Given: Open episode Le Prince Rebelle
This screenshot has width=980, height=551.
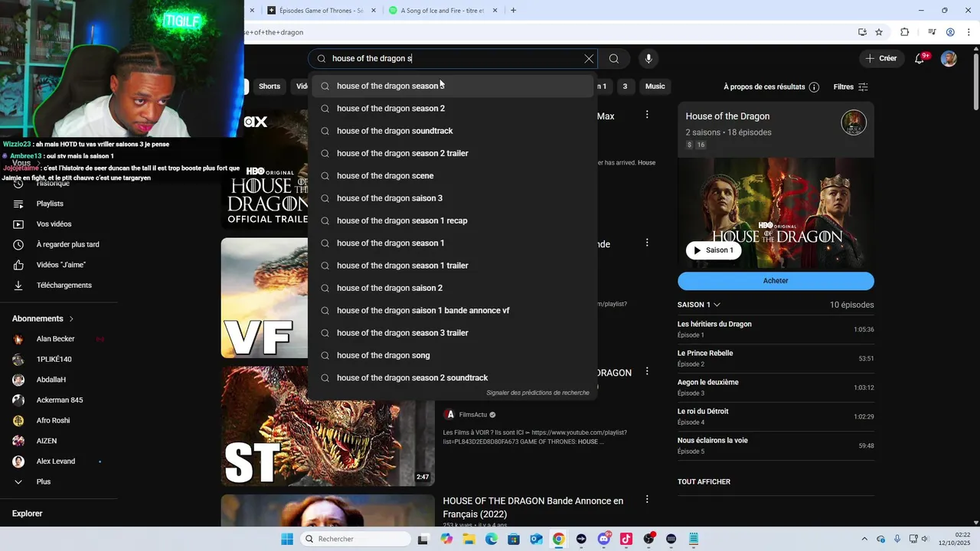Looking at the screenshot, I should tap(776, 358).
